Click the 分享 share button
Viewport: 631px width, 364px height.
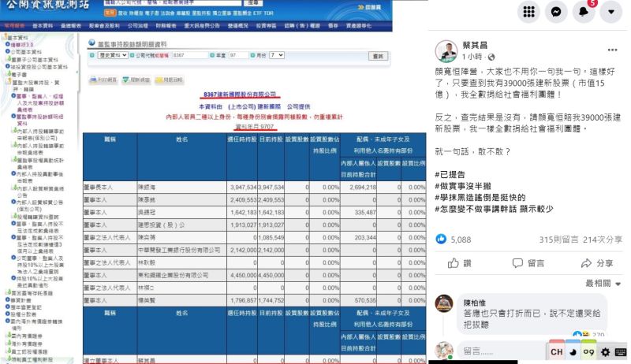coord(597,263)
